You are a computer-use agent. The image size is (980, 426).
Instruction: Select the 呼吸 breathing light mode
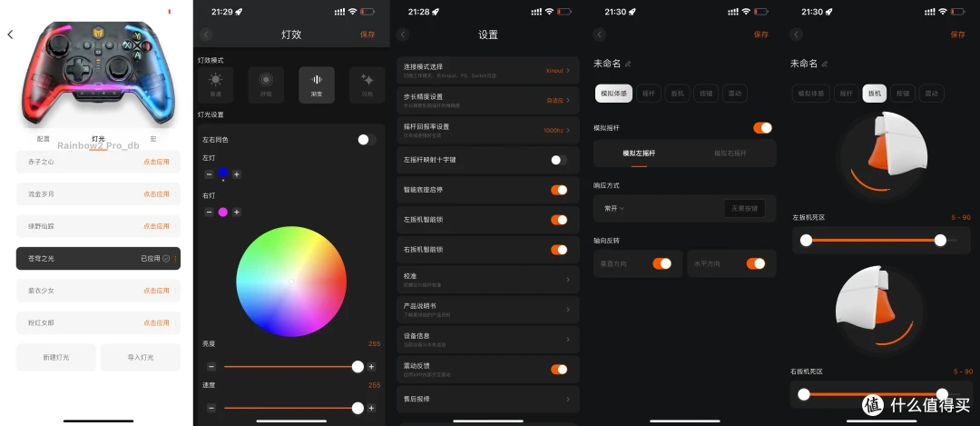tap(266, 85)
